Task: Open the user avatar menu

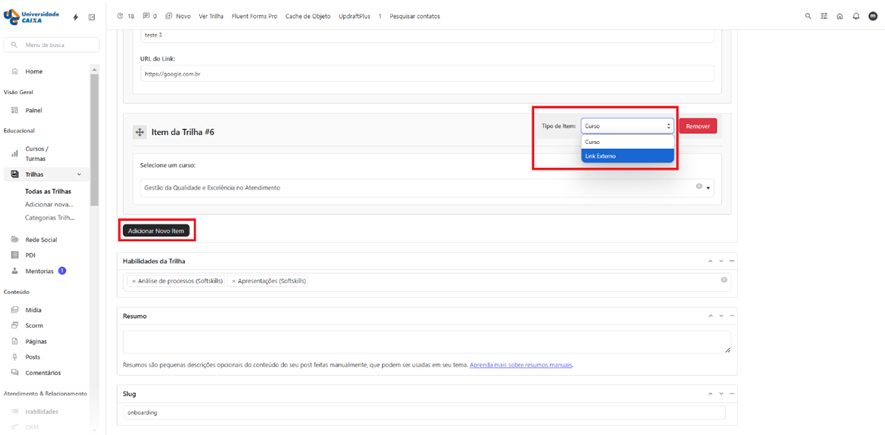Action: 872,16
